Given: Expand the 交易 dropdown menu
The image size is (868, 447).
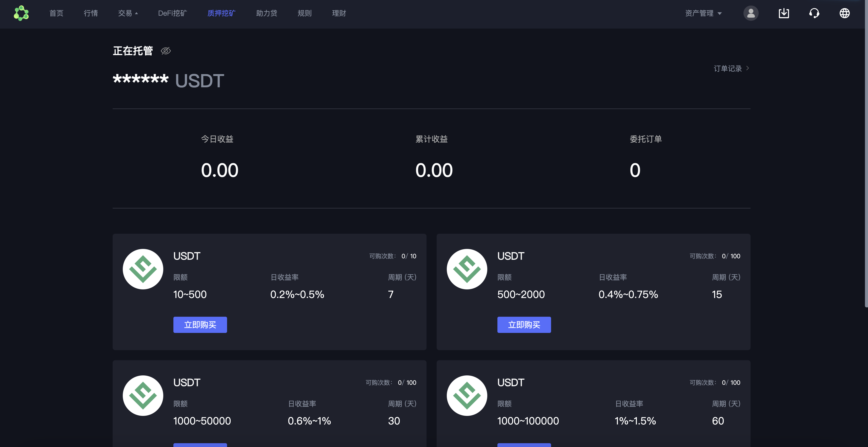Looking at the screenshot, I should click(128, 13).
